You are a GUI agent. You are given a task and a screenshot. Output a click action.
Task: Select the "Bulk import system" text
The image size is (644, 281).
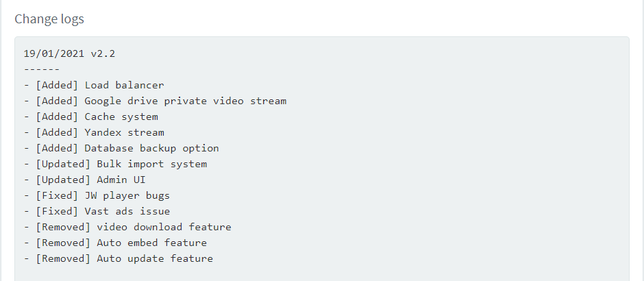click(x=151, y=164)
